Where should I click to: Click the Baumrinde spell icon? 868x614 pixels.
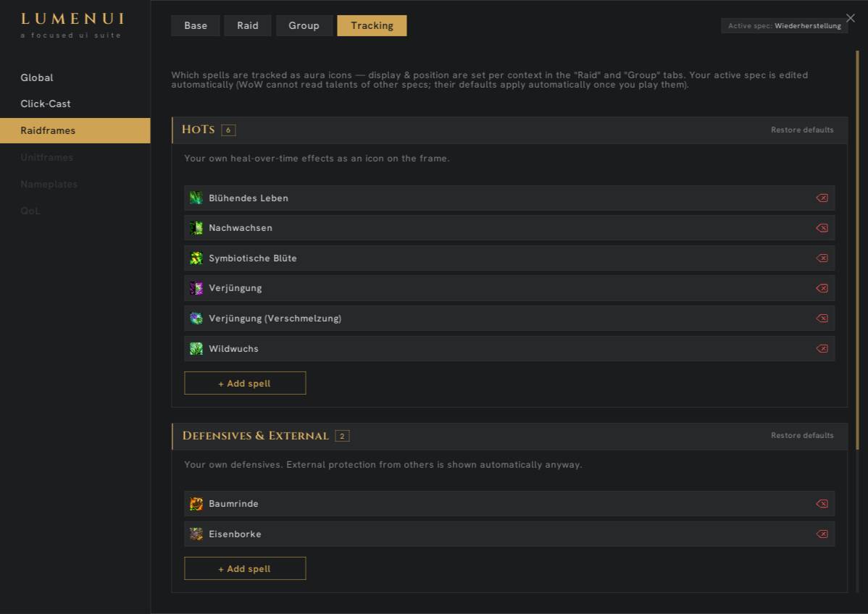click(x=196, y=504)
